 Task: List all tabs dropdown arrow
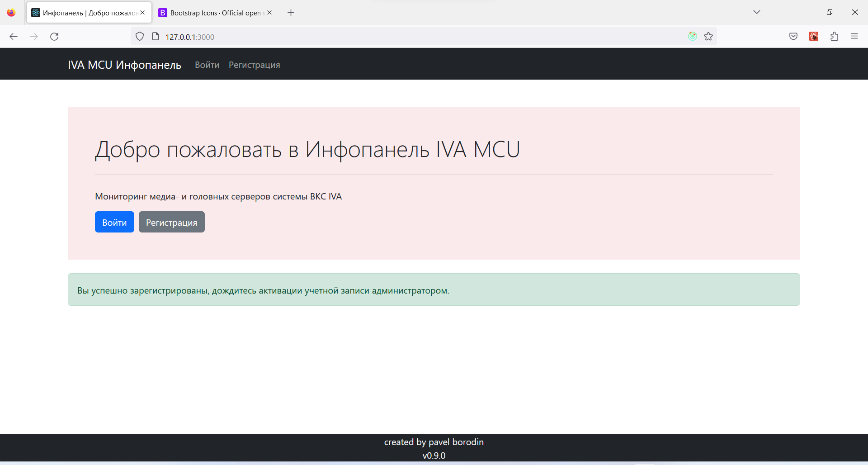click(757, 12)
